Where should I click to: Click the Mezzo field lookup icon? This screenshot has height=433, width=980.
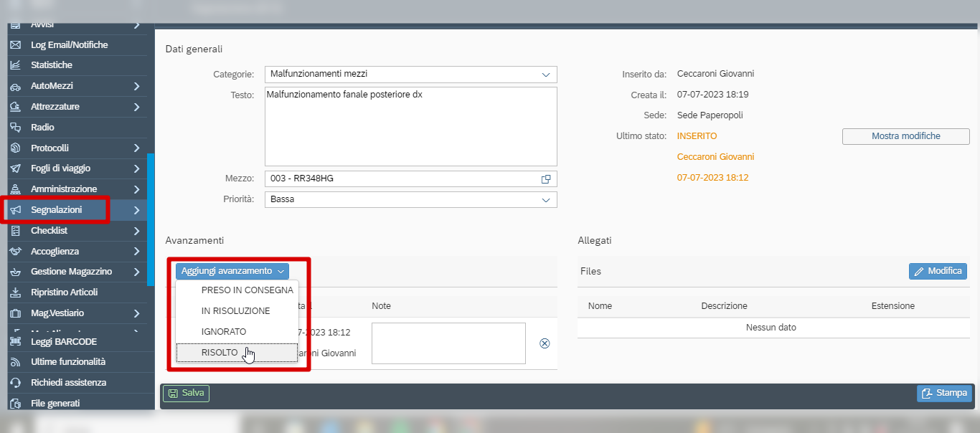[546, 179]
